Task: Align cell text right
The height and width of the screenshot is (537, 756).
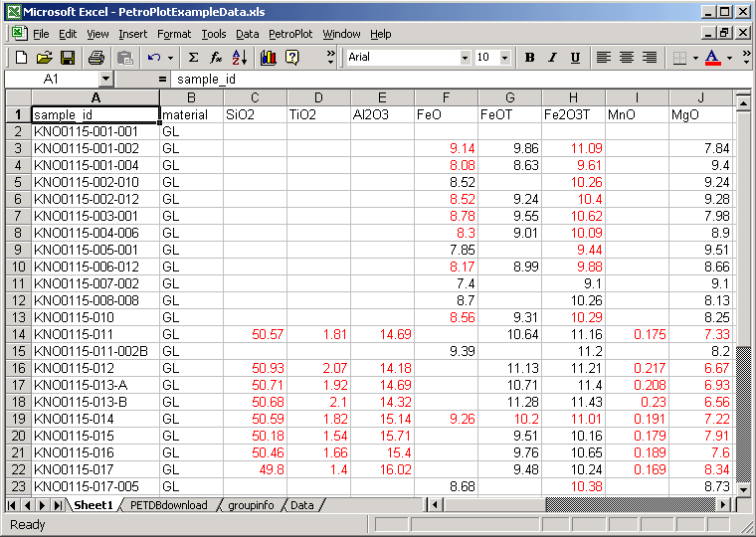Action: (x=650, y=58)
